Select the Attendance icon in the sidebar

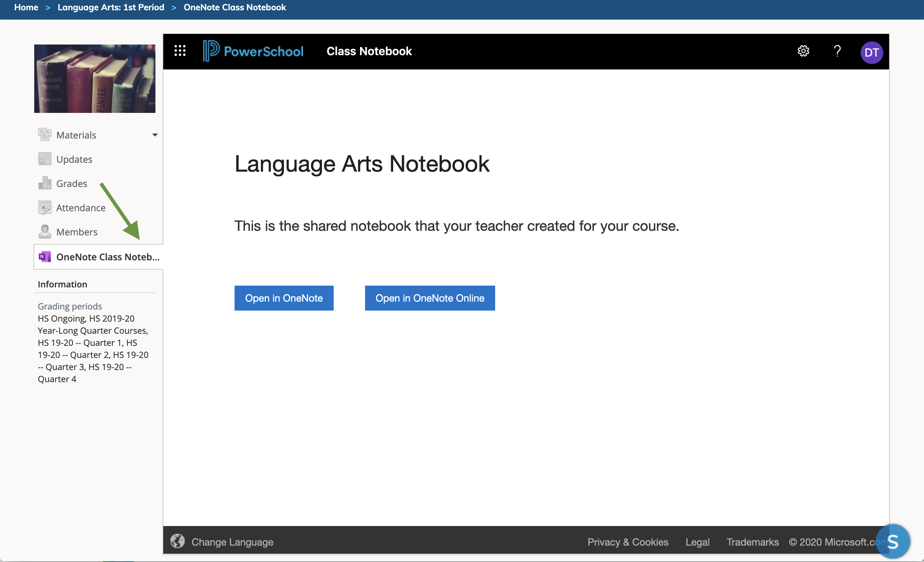click(x=45, y=207)
